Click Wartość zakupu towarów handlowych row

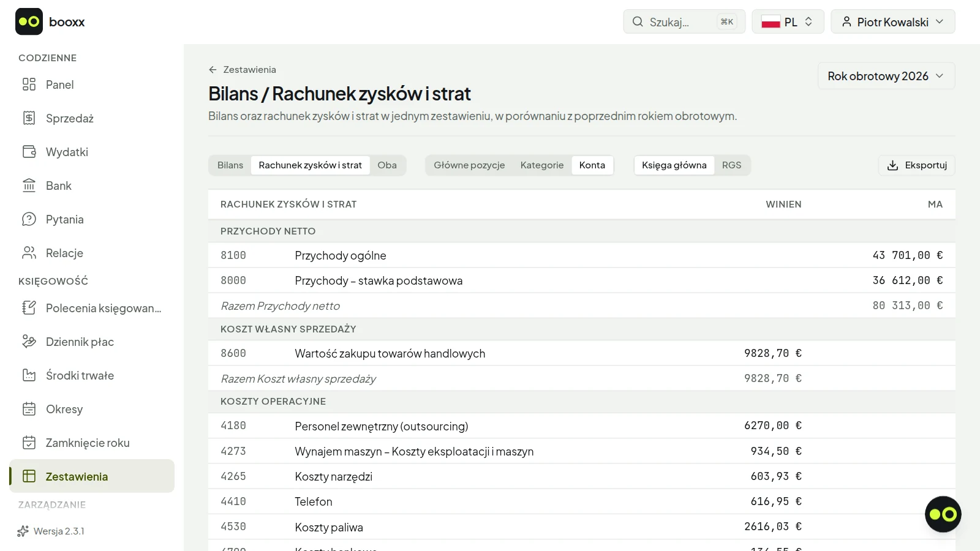tap(582, 353)
